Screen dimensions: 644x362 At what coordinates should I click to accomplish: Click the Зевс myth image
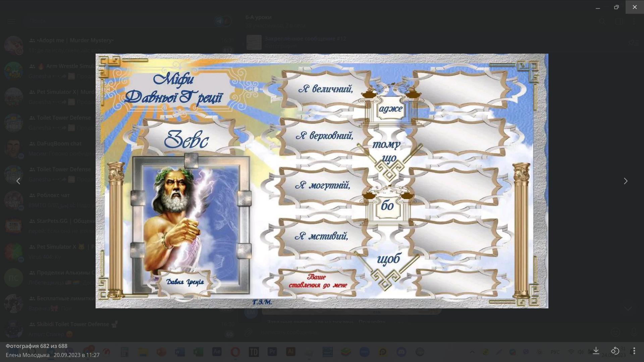(x=322, y=181)
